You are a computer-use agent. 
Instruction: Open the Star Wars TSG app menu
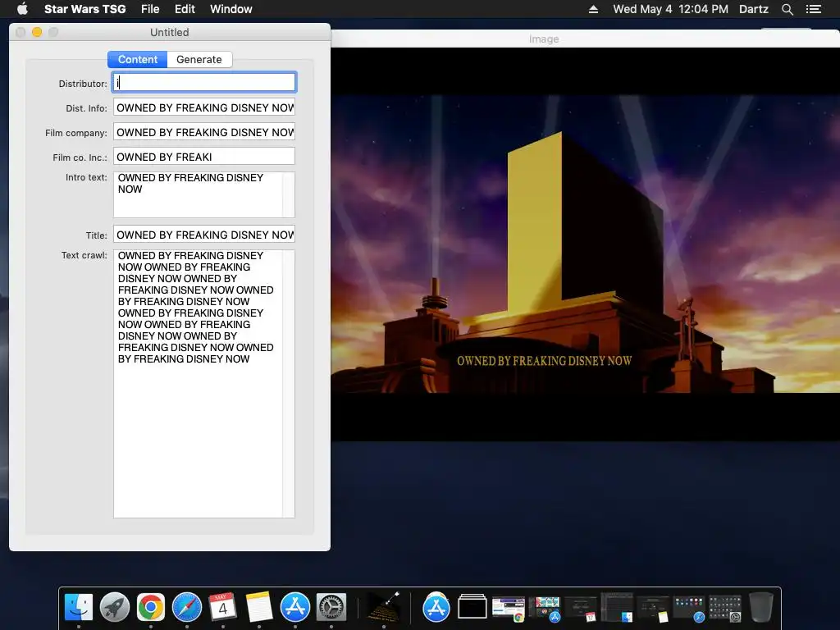tap(84, 9)
